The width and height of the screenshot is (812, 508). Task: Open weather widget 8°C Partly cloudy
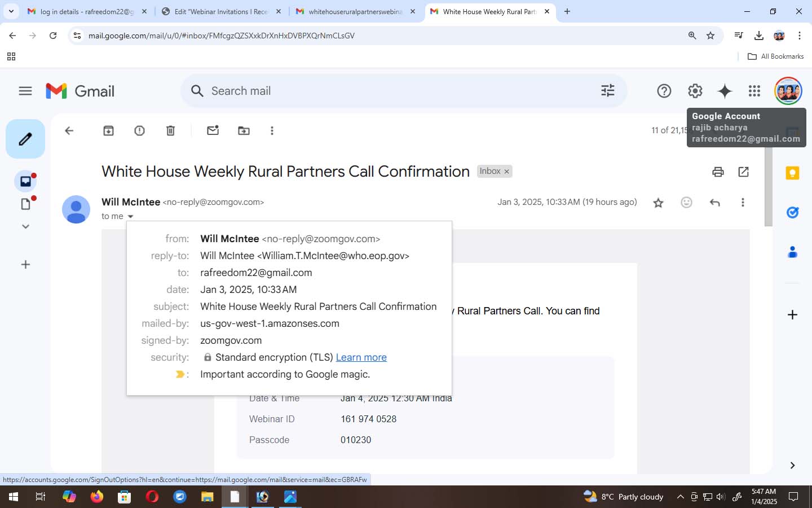[623, 497]
